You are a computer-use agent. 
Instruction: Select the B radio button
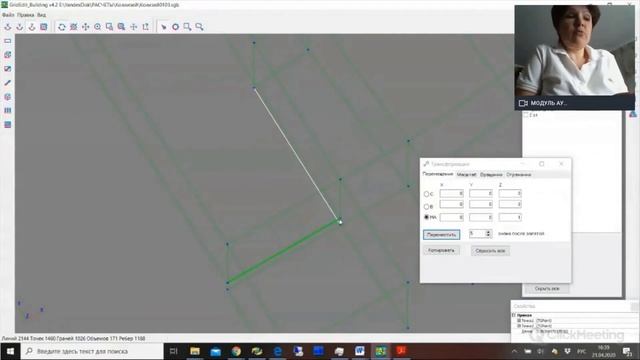tap(427, 207)
